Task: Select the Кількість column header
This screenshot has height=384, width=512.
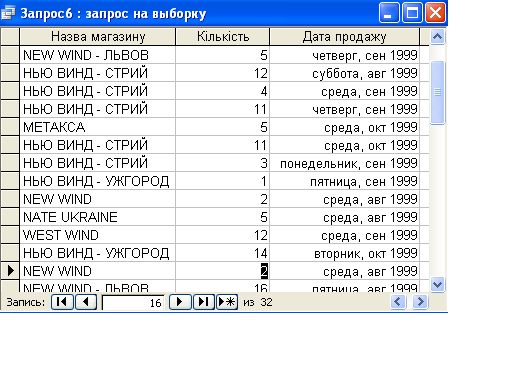Action: (x=223, y=37)
